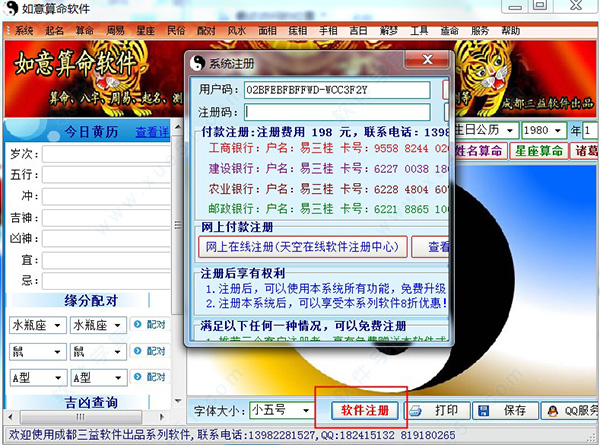Open the second A型 blood type dropdown
Viewport: 600px width, 445px height.
pos(98,378)
